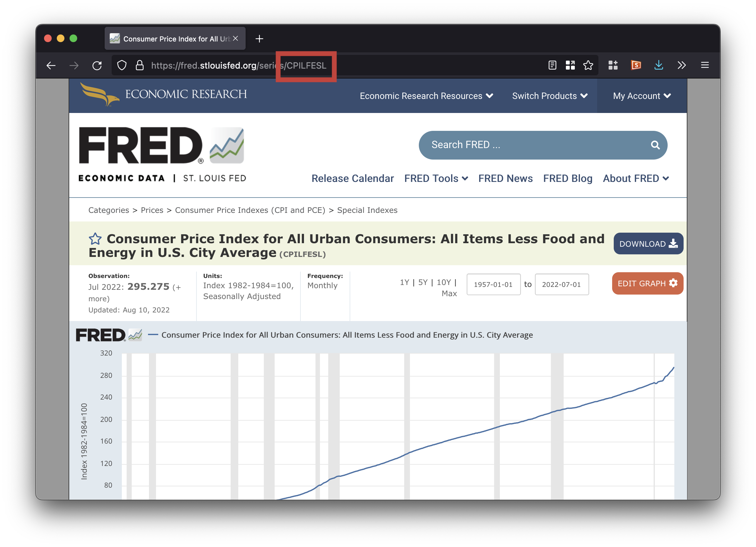Click the tracking protection shield icon
The image size is (756, 547).
pyautogui.click(x=122, y=65)
